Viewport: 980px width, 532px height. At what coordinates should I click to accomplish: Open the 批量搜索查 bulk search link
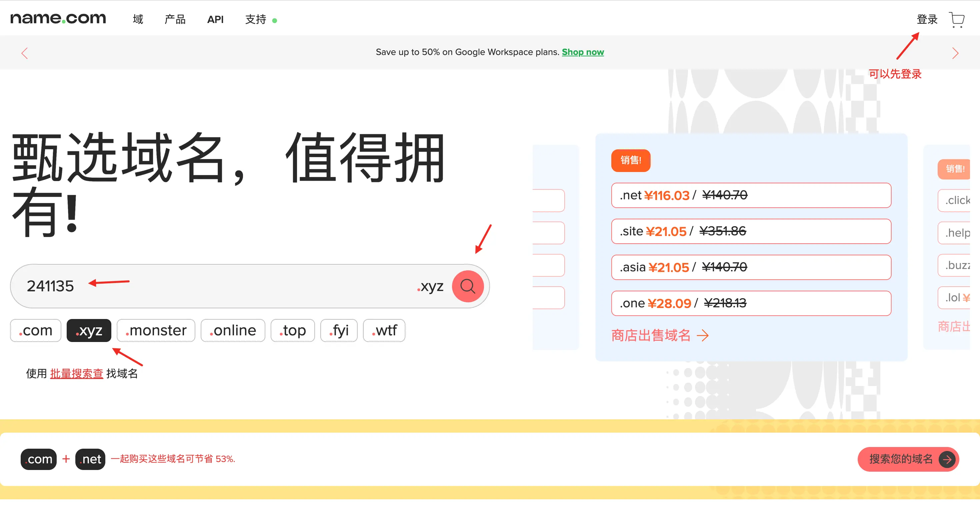click(x=76, y=374)
